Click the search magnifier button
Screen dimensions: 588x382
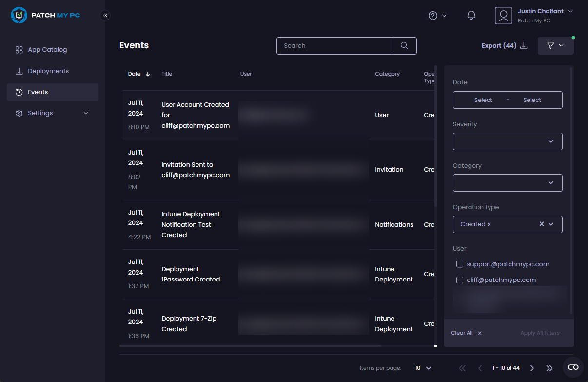[404, 45]
